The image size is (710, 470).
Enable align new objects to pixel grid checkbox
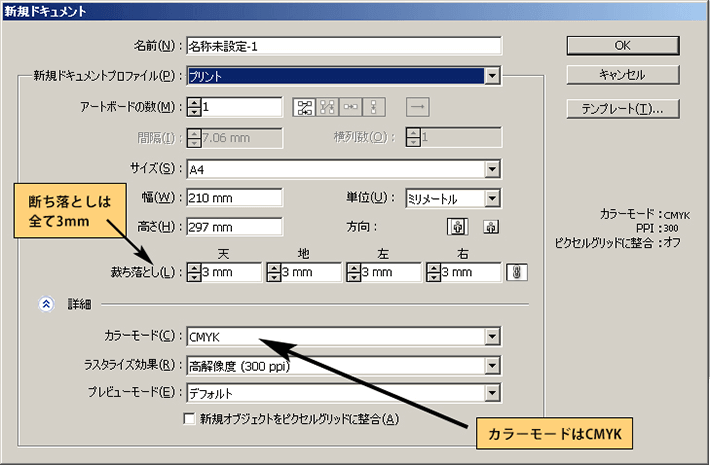(x=191, y=419)
